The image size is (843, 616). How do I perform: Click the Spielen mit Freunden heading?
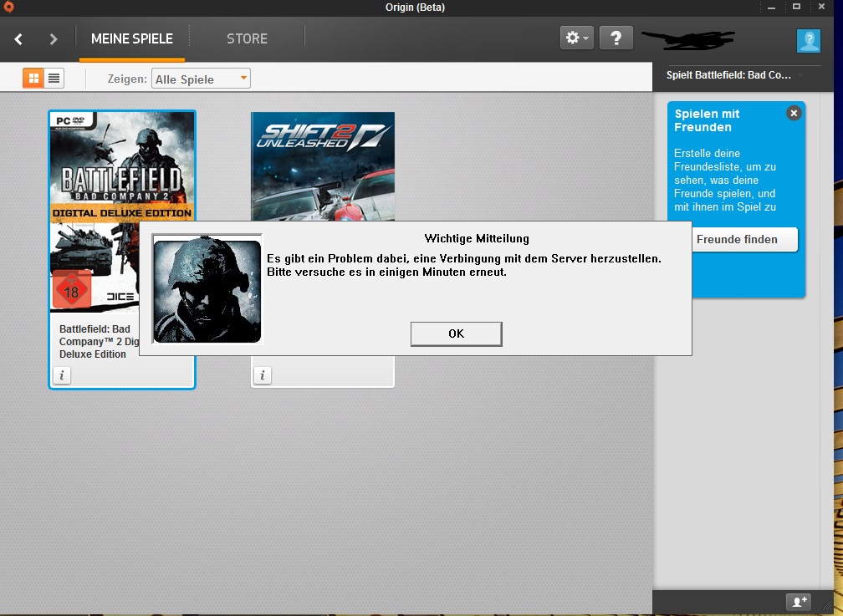pos(707,120)
